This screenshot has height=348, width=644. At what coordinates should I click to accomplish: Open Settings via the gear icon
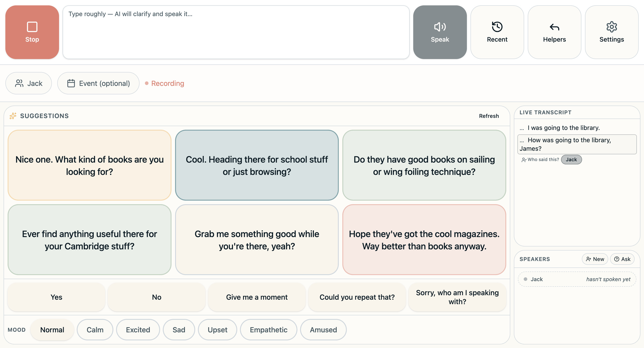click(612, 32)
